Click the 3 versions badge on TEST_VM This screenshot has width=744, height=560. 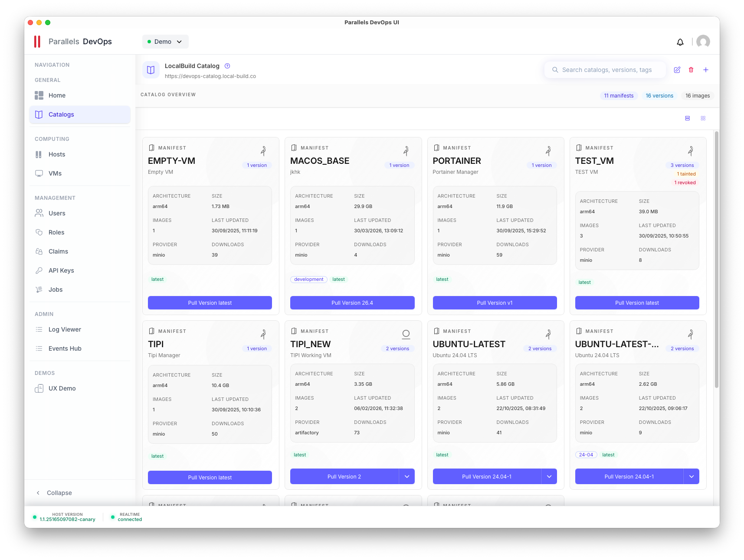click(x=682, y=165)
